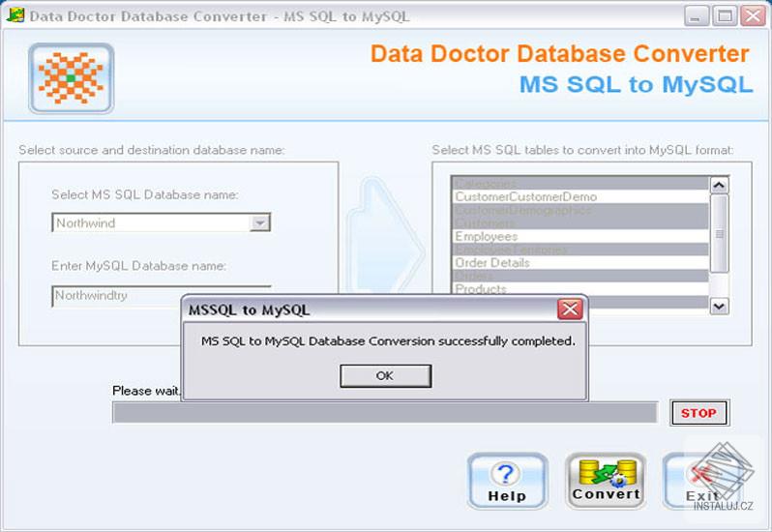Select the Products table row
The image size is (772, 532).
point(580,288)
